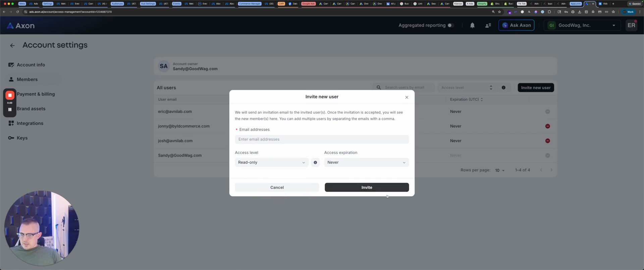
Task: Open the Gemini button in the tab bar
Action: pyautogui.click(x=635, y=4)
